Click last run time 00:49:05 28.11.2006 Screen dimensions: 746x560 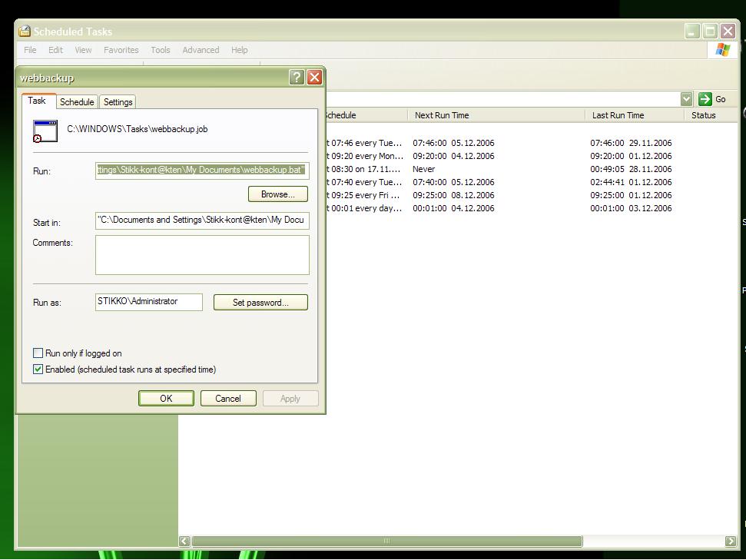(631, 169)
